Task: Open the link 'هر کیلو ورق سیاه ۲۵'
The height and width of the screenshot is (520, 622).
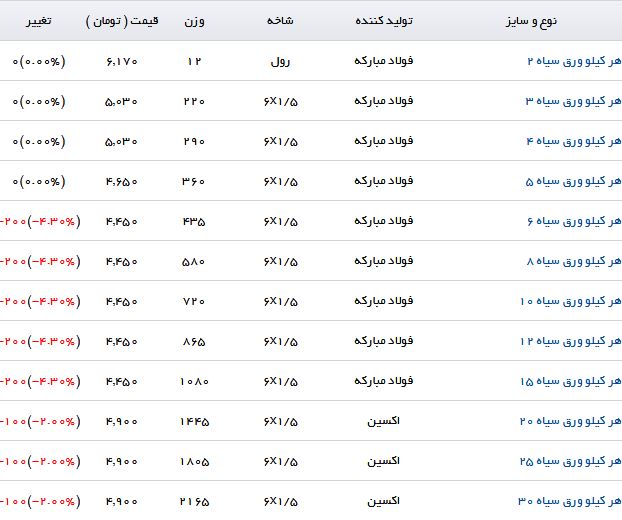Action: coord(571,461)
